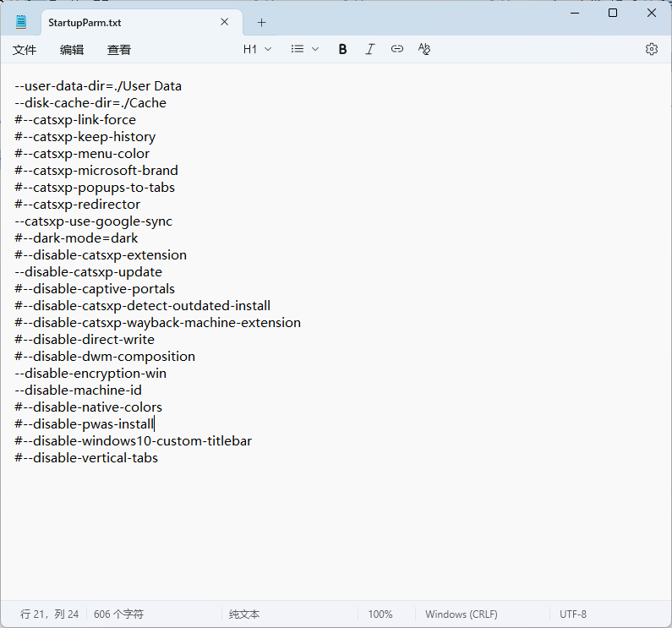The image size is (672, 628).
Task: Close the StartupParm.txt tab
Action: 224,22
